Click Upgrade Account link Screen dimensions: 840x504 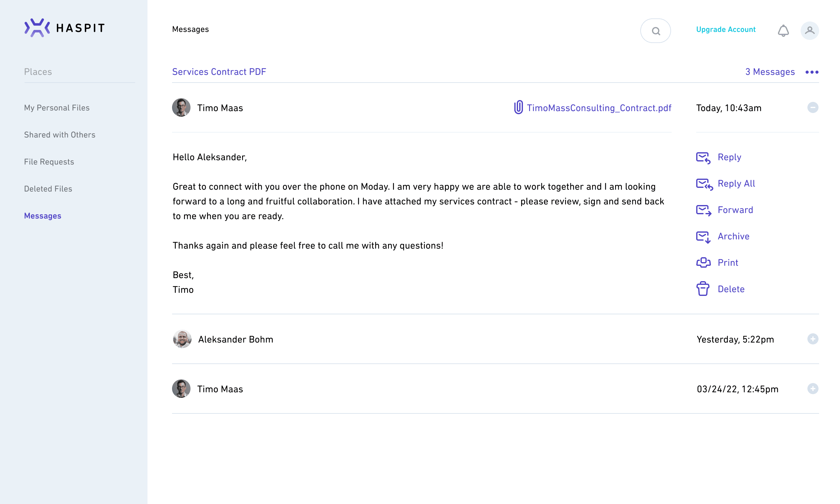[725, 29]
